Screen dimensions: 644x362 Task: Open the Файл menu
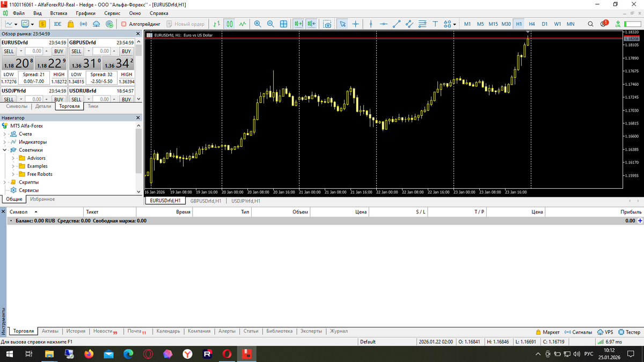coord(18,13)
